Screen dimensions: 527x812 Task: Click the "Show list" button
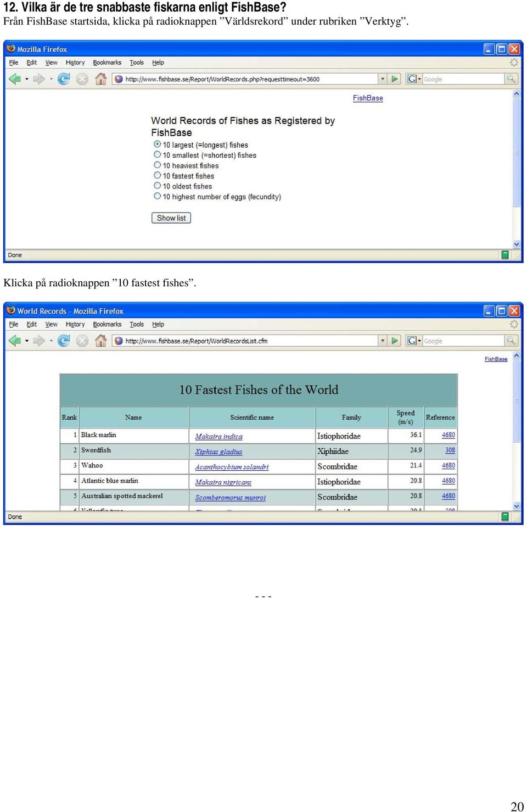171,218
